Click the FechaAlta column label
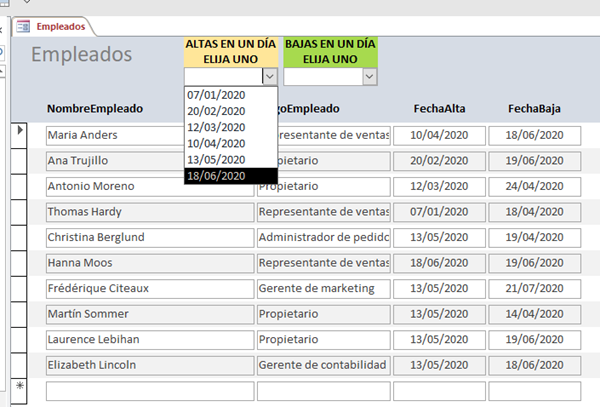Image resolution: width=600 pixels, height=407 pixels. pyautogui.click(x=439, y=109)
